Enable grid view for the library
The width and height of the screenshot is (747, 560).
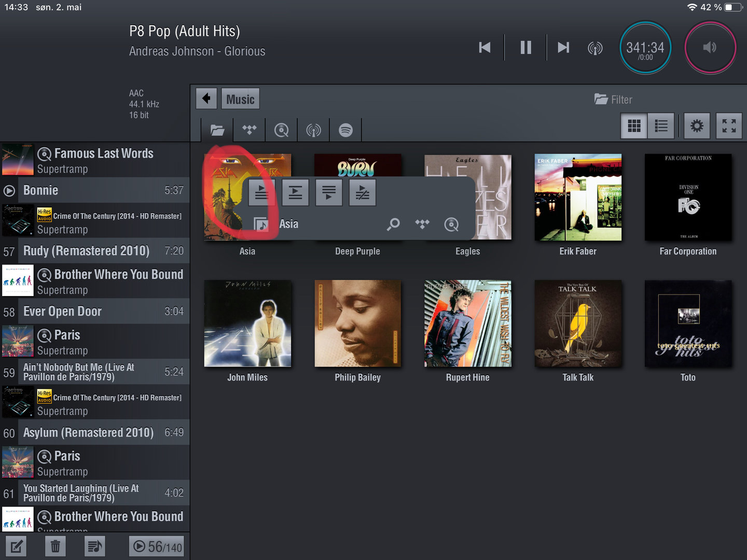(634, 125)
